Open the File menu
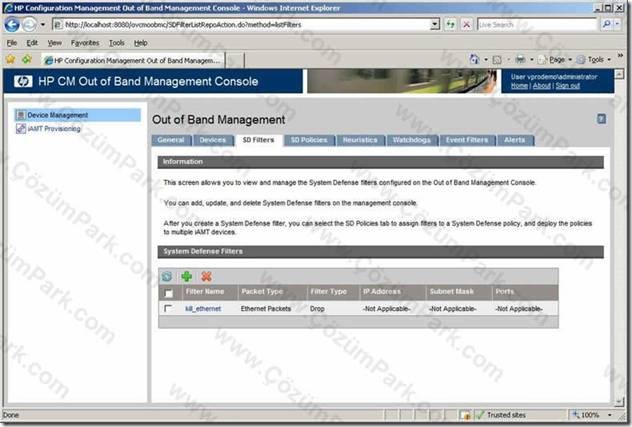Viewport: 632px width, 427px height. [12, 43]
